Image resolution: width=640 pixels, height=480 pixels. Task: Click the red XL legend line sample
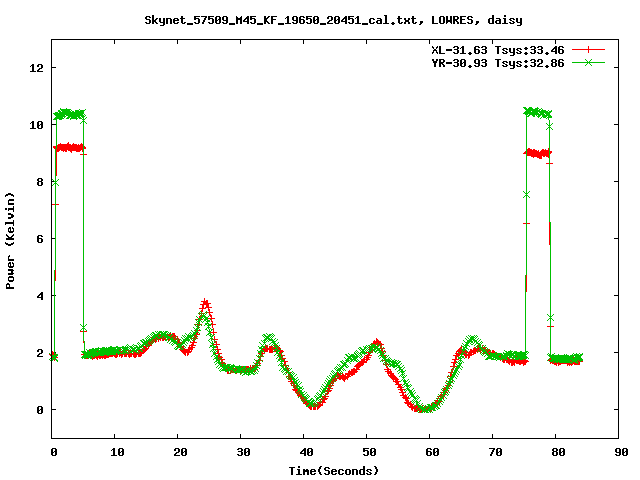point(588,50)
